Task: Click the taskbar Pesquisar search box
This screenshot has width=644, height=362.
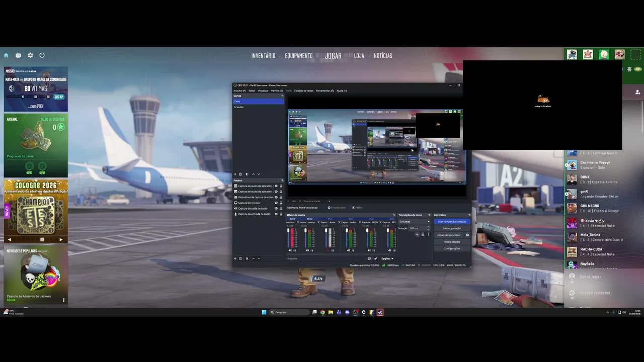Action: (290, 312)
